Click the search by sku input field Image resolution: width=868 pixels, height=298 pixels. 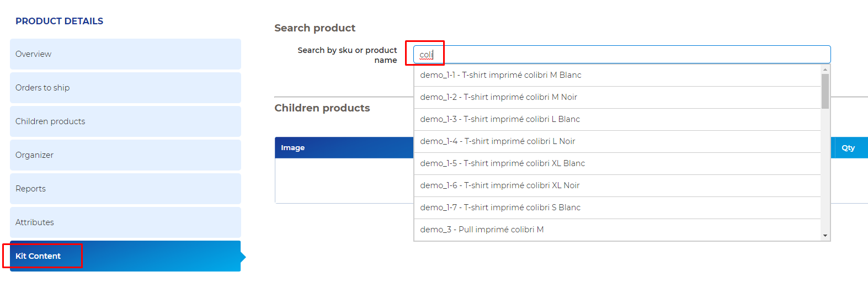click(621, 55)
